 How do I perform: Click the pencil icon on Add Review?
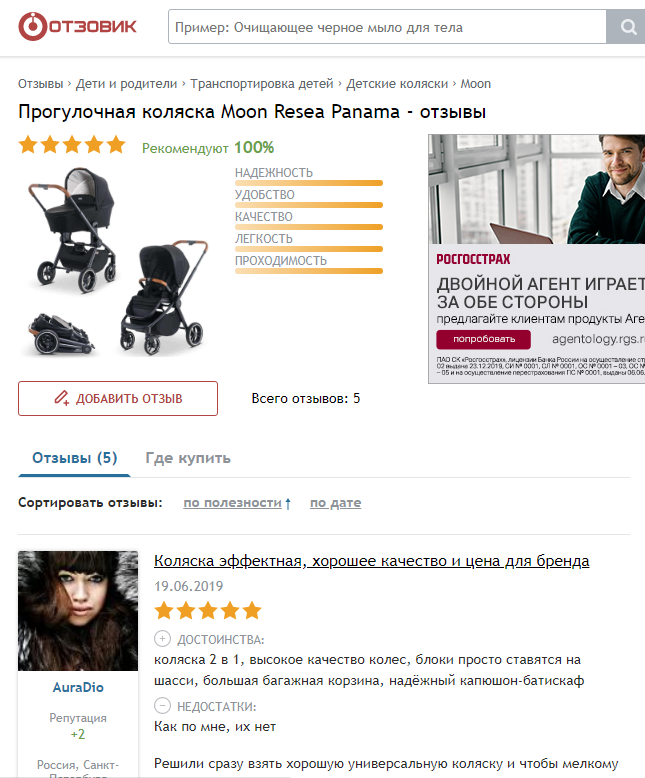click(x=62, y=398)
